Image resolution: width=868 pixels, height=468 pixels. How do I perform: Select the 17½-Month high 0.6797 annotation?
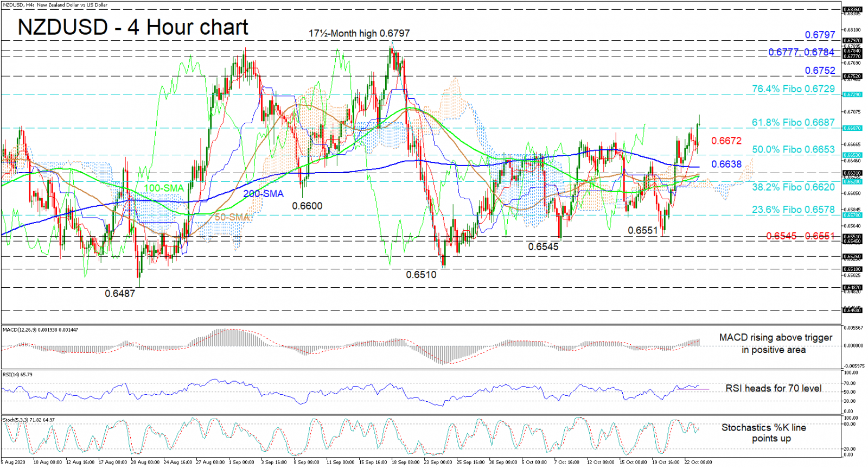(x=359, y=34)
